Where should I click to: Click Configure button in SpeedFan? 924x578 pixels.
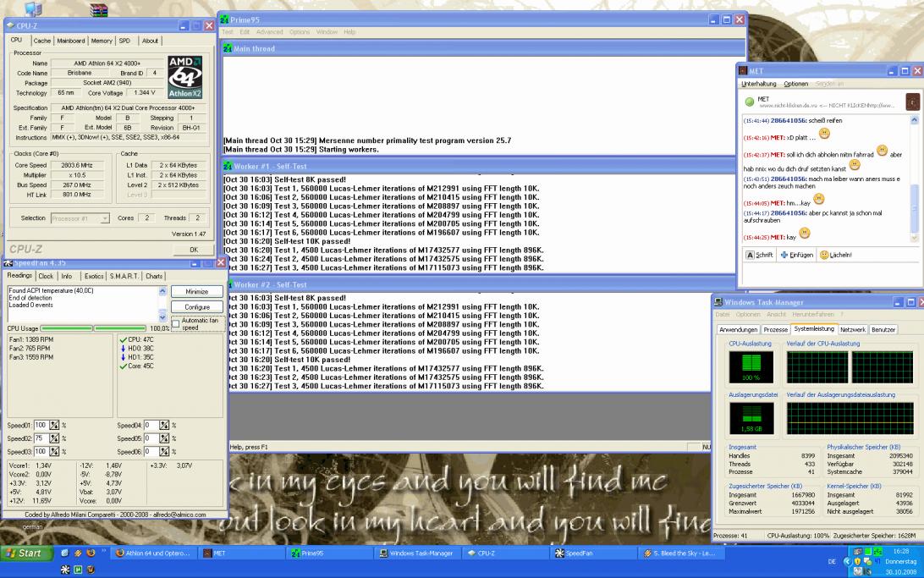click(x=197, y=307)
